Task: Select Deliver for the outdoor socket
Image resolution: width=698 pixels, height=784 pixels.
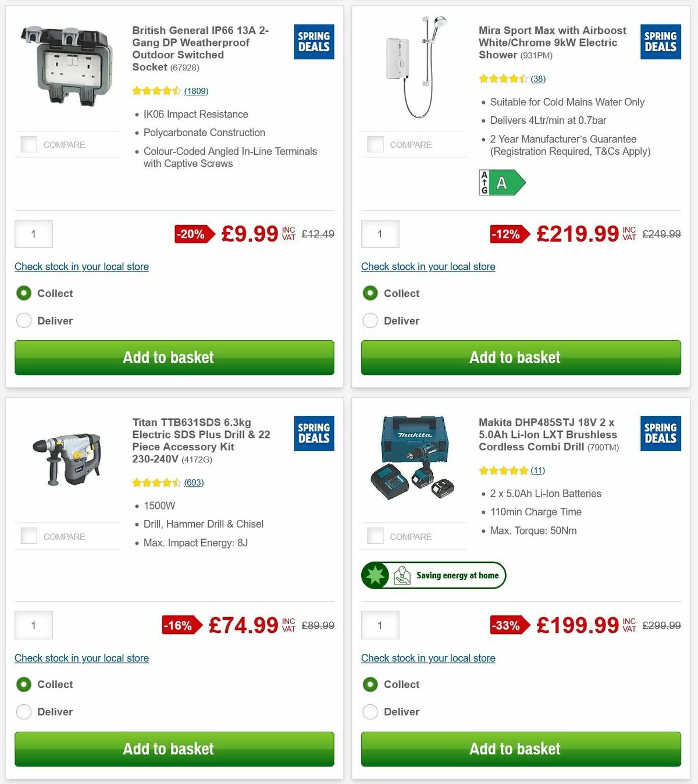Action: (24, 320)
